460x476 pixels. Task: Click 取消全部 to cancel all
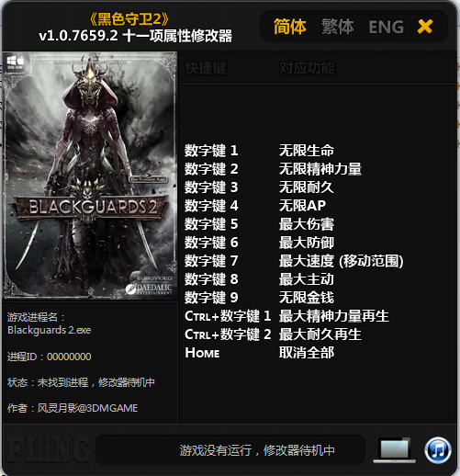pos(307,353)
